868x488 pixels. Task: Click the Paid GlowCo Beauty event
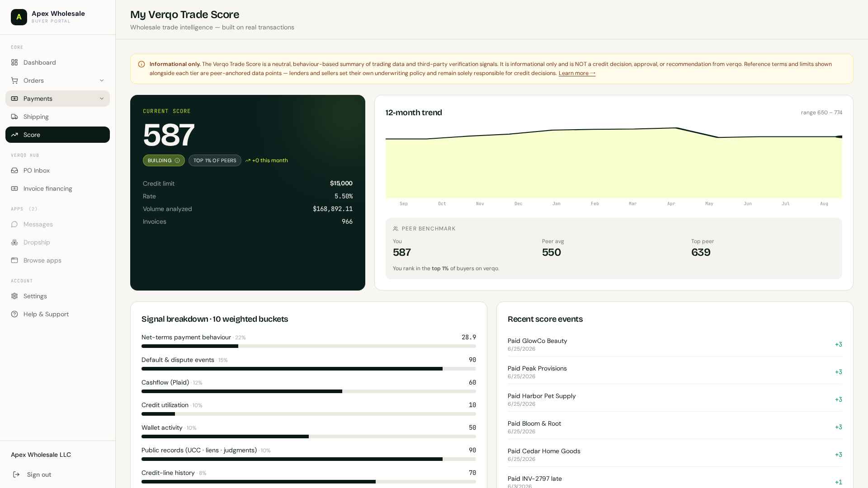click(x=675, y=344)
